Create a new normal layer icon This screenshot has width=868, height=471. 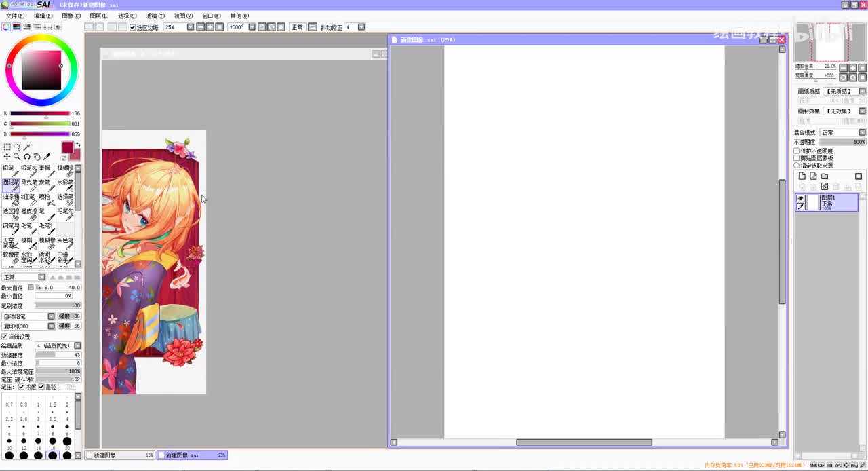(802, 176)
